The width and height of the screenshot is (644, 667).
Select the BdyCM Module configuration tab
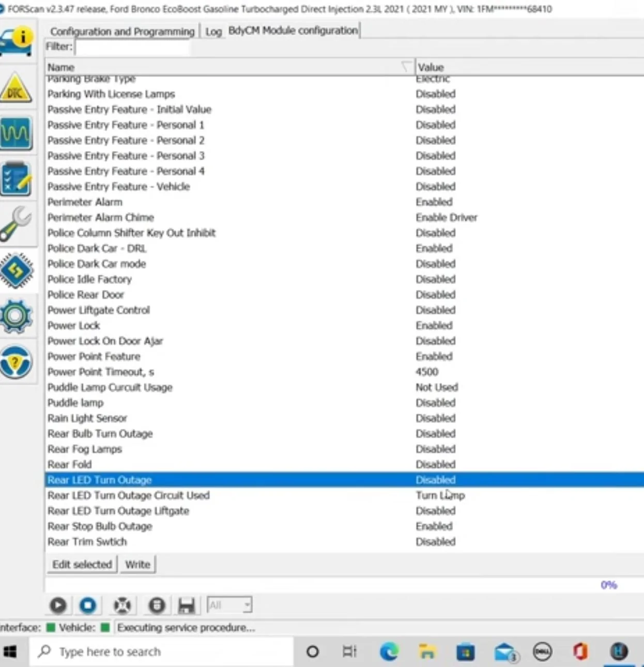(x=293, y=31)
